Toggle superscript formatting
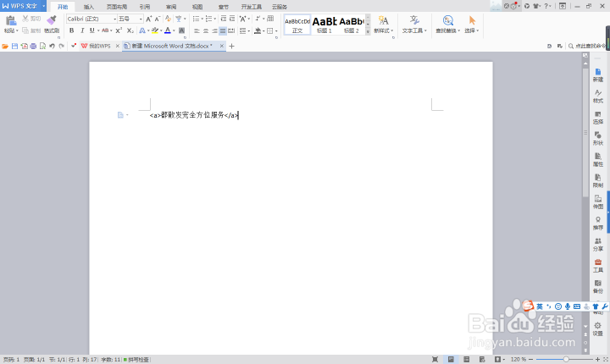Viewport: 610px width, 364px height. pos(119,30)
